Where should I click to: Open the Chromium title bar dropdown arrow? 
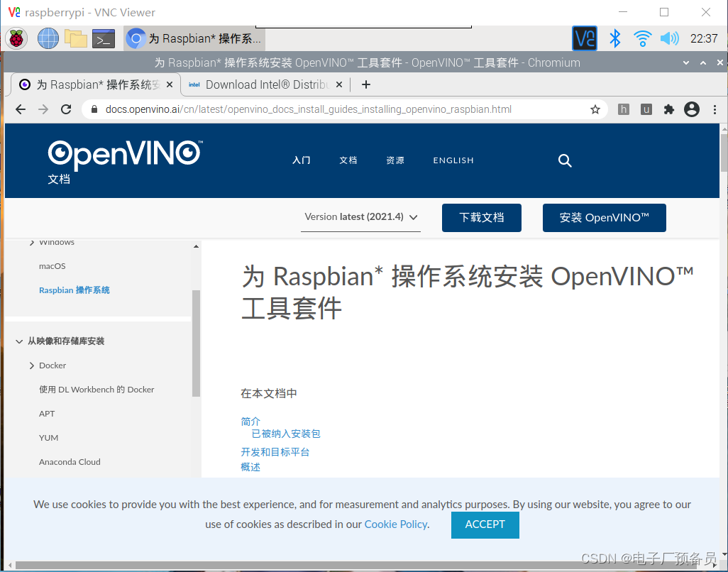pos(685,62)
